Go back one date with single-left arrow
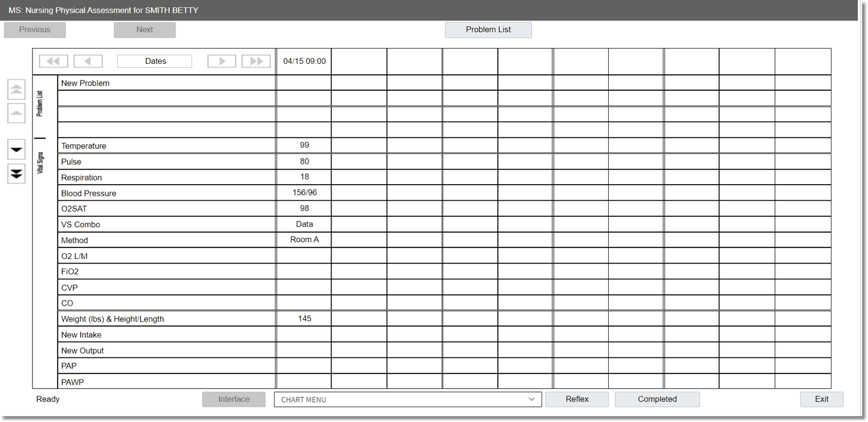Viewport: 868px width, 422px height. 88,61
